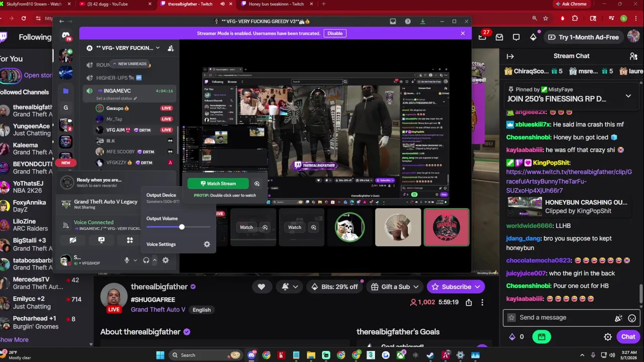The height and width of the screenshot is (362, 644).
Task: Click the Stream Chat scrollbar
Action: [640, 293]
